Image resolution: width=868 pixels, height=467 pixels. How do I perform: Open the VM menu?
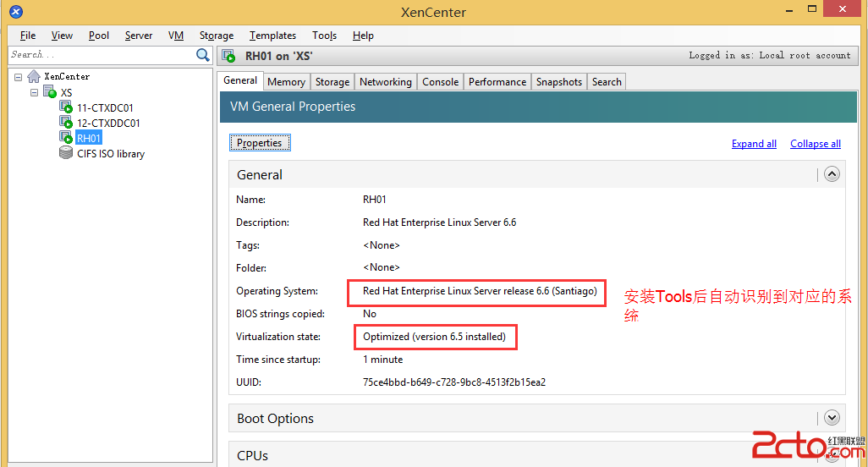tap(176, 36)
